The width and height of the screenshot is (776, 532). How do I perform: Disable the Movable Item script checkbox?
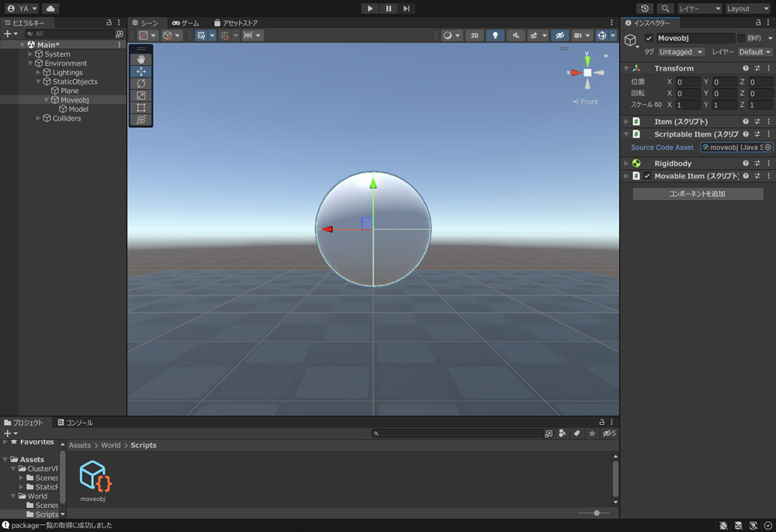647,176
